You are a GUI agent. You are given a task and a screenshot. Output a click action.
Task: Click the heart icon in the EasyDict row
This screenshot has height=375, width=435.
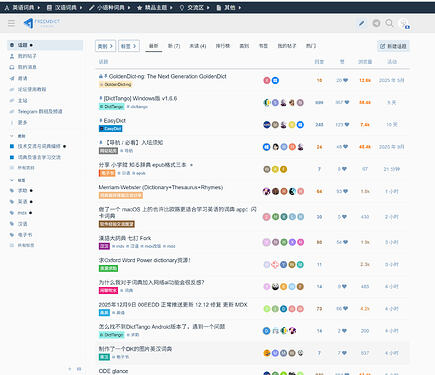point(347,125)
